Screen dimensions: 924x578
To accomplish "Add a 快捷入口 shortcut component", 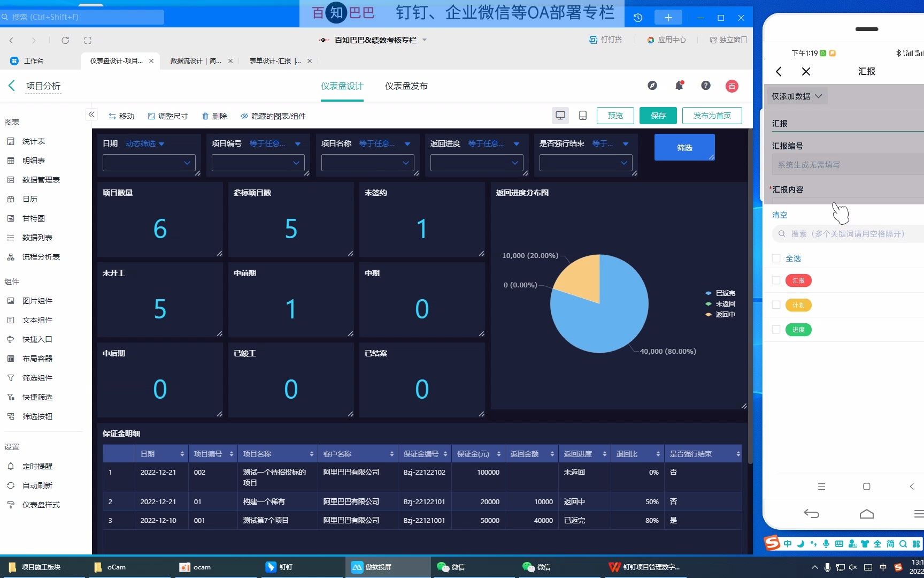I will click(x=37, y=339).
